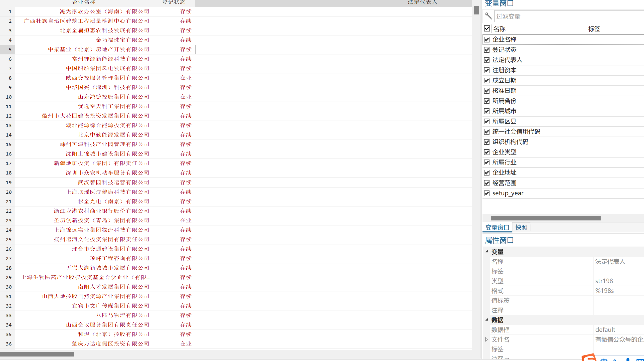Uncheck the 注册资本 variable checkbox
Viewport: 644px width, 361px height.
[486, 70]
